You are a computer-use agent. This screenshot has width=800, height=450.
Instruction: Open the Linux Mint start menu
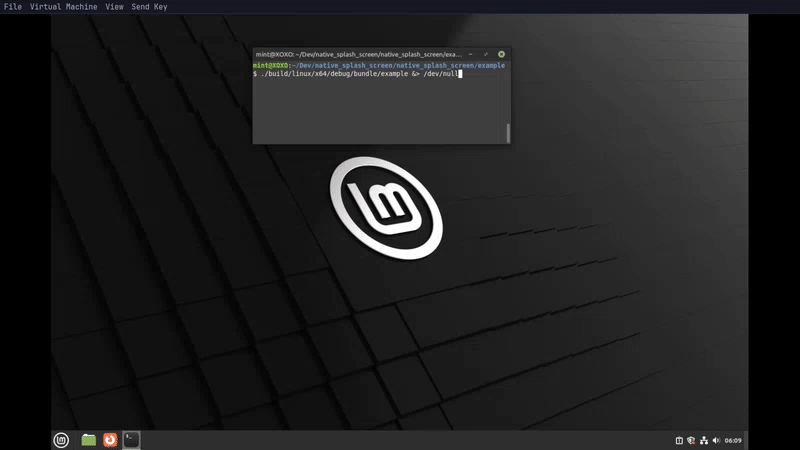[x=61, y=440]
